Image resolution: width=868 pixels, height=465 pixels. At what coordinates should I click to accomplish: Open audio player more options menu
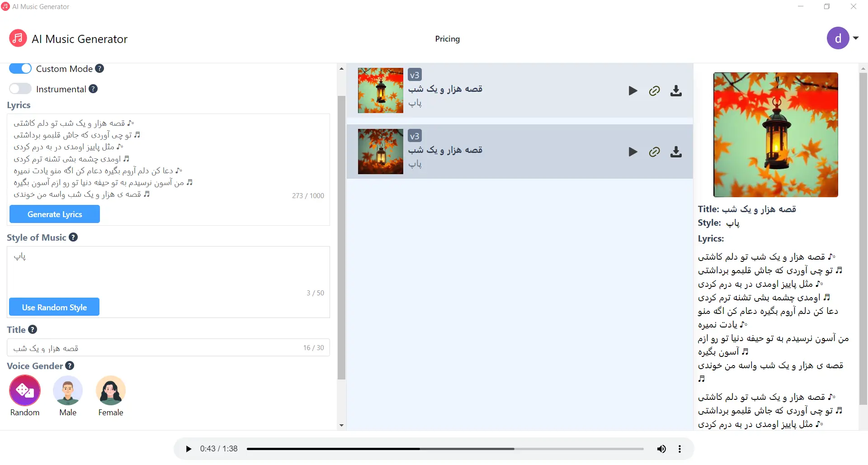pyautogui.click(x=679, y=449)
